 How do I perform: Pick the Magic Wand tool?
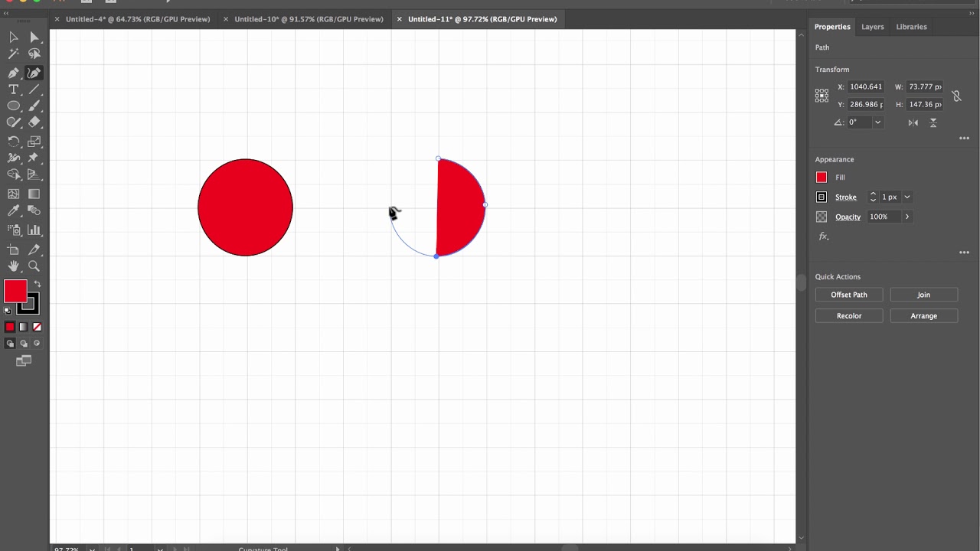pyautogui.click(x=14, y=54)
